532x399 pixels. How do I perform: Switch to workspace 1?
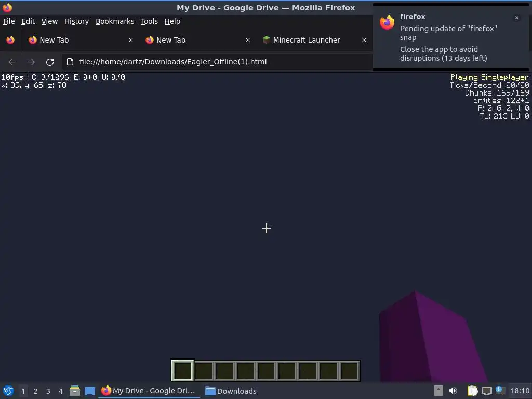(x=23, y=391)
